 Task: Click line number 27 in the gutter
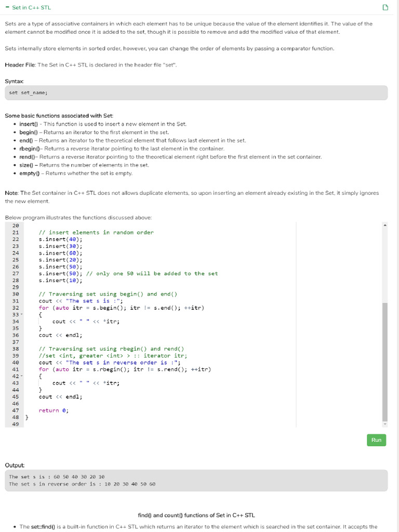point(16,274)
